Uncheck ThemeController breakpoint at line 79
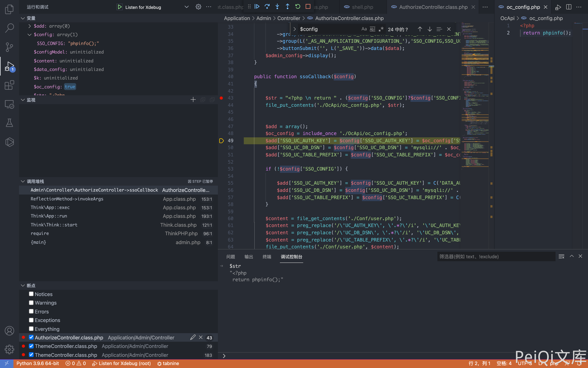588x368 pixels. pos(31,346)
